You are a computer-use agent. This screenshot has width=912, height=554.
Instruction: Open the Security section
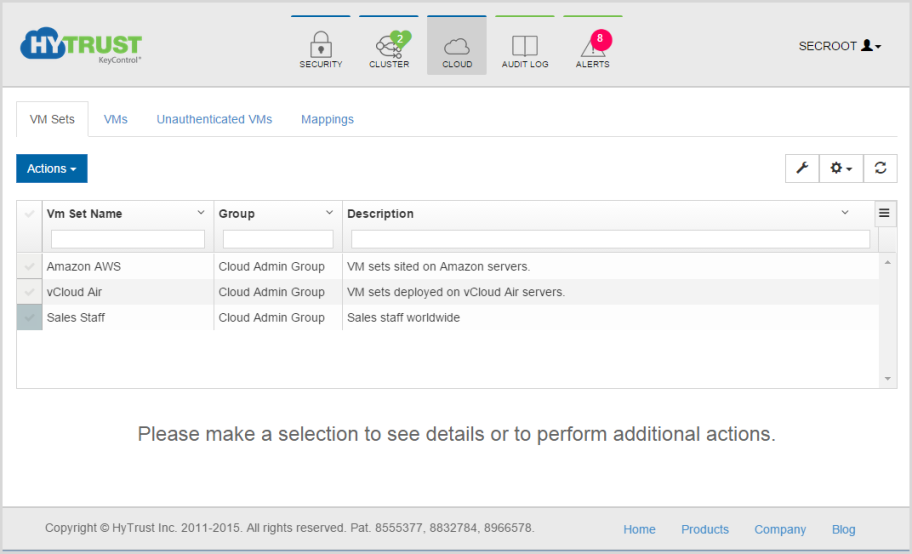[320, 46]
